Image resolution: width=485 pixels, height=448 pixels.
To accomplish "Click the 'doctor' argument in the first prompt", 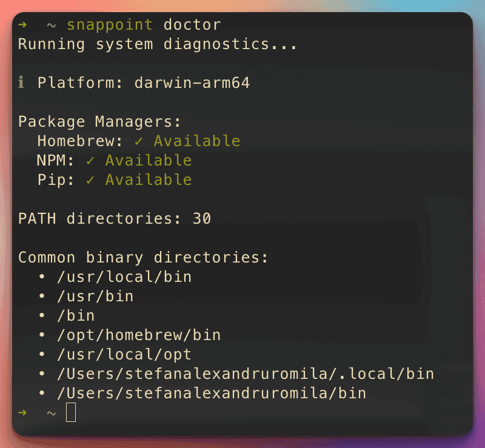I will point(192,24).
